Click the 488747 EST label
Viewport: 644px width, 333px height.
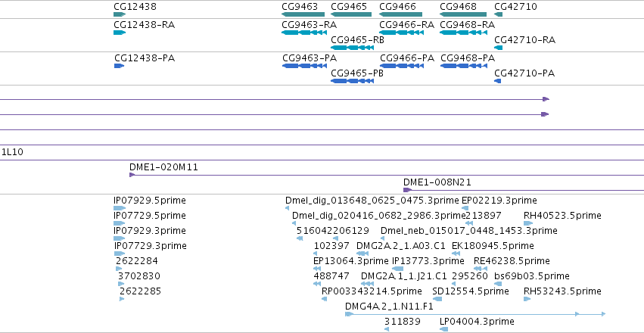[x=331, y=276]
